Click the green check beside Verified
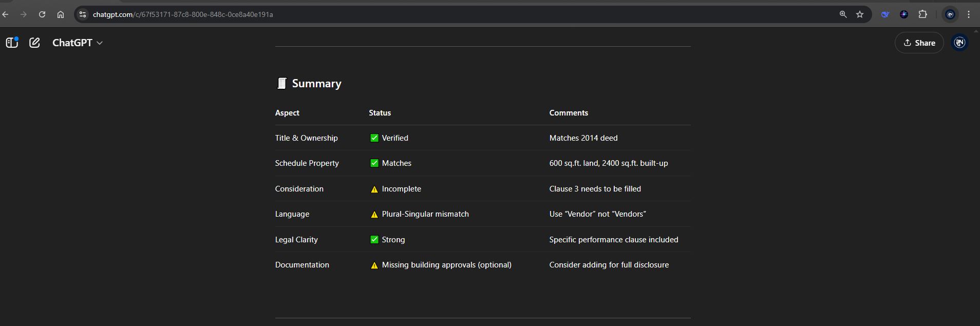This screenshot has height=326, width=980. pos(374,138)
